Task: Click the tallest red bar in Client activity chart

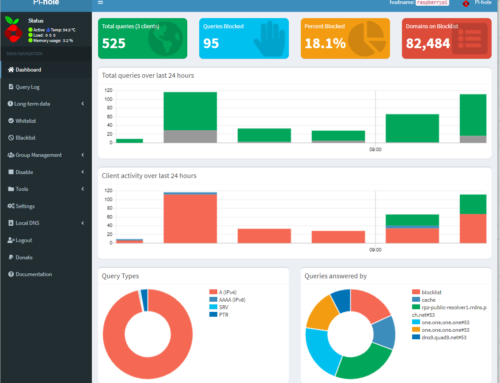Action: tap(190, 218)
